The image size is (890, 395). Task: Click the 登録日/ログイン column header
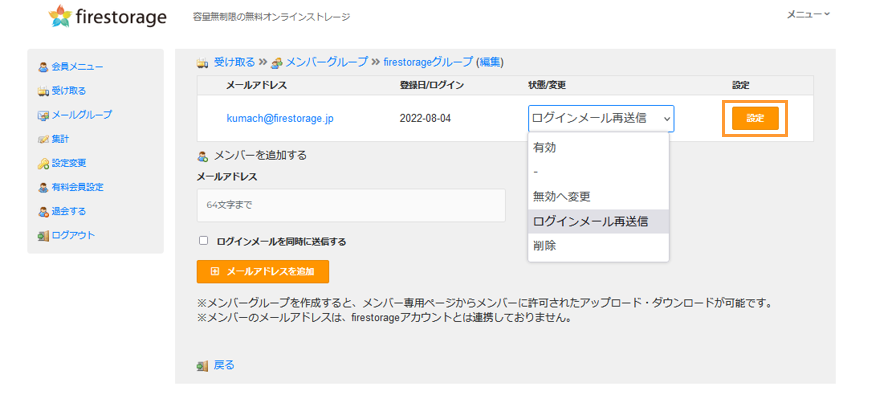tap(431, 85)
